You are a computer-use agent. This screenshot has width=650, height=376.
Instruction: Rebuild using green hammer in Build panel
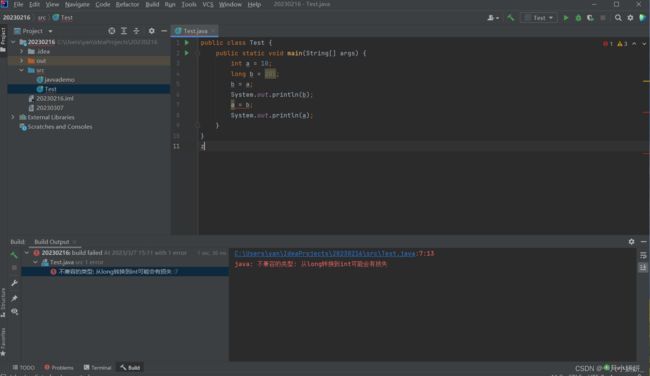click(x=14, y=255)
